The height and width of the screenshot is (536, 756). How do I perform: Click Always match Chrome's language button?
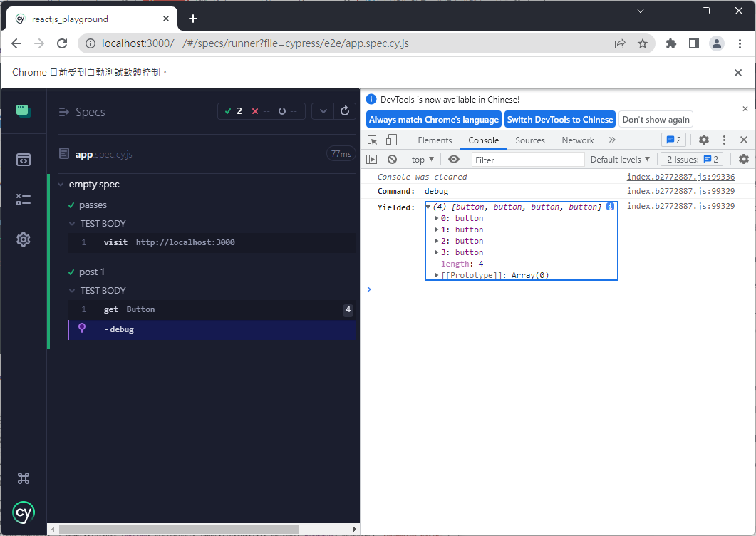433,120
